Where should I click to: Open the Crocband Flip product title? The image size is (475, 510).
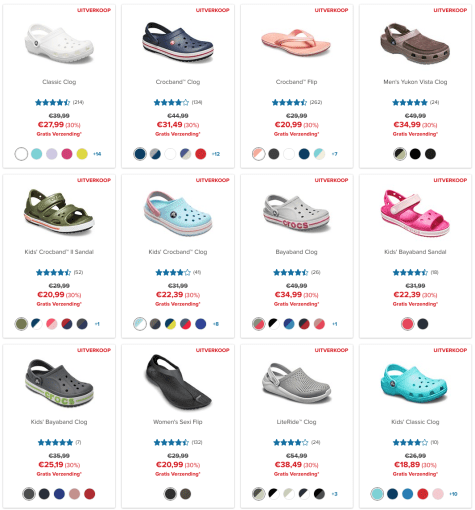(x=296, y=82)
